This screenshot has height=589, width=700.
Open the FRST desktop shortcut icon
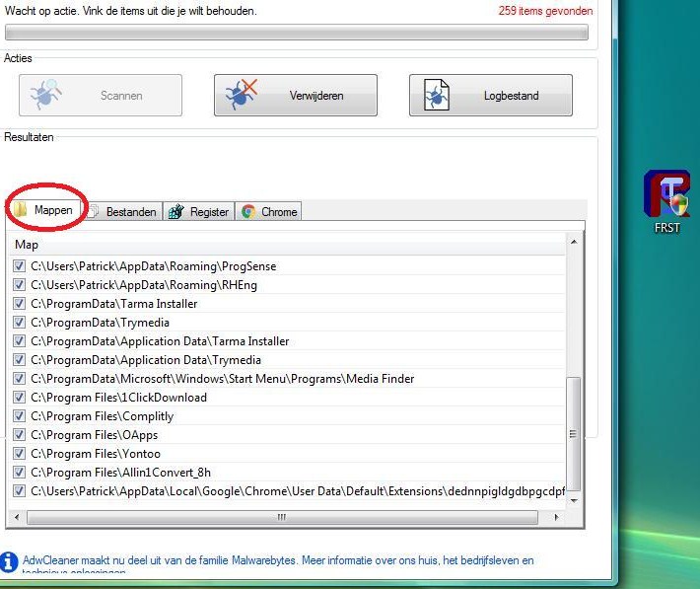click(666, 201)
